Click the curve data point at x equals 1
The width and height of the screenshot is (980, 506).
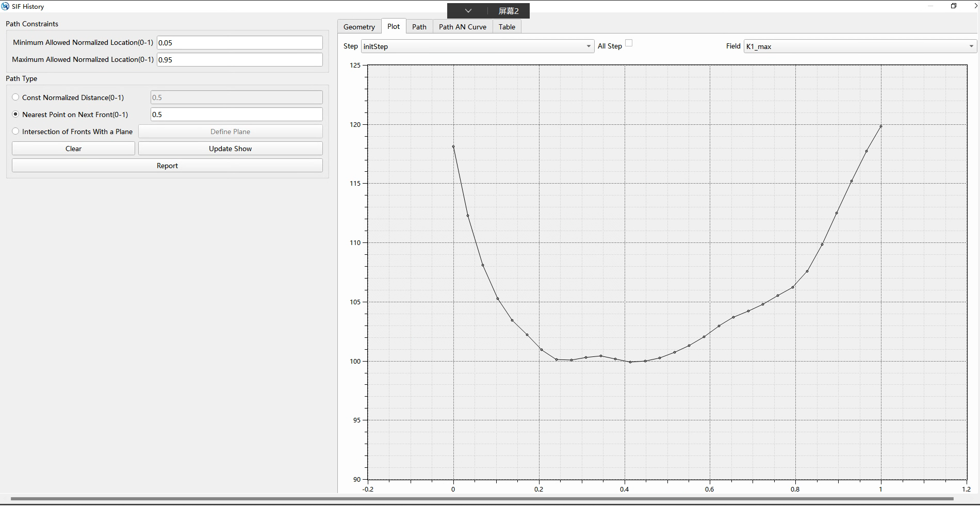click(x=881, y=126)
